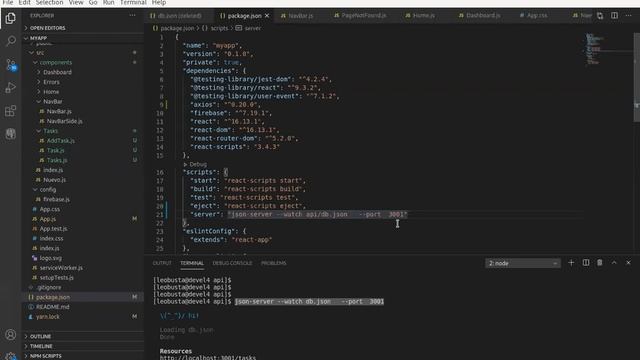Open the Search view in activity bar
This screenshot has width=640, height=360.
pos(11,41)
